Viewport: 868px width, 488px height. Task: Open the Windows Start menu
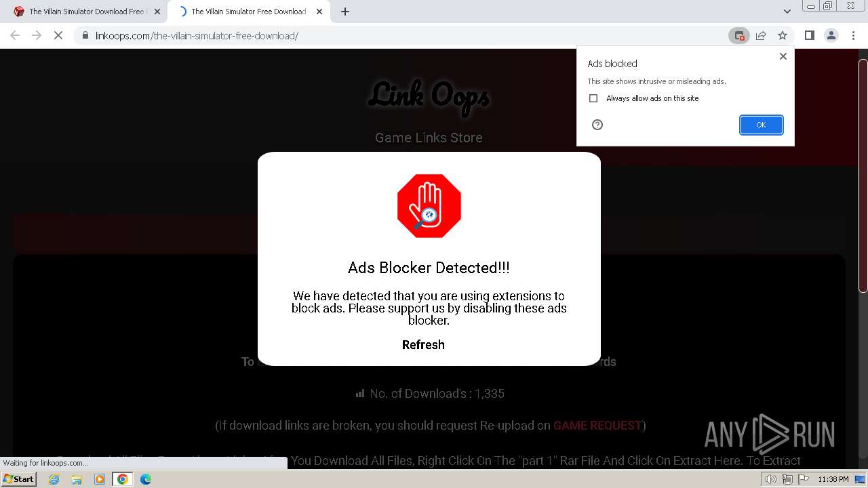coord(19,479)
